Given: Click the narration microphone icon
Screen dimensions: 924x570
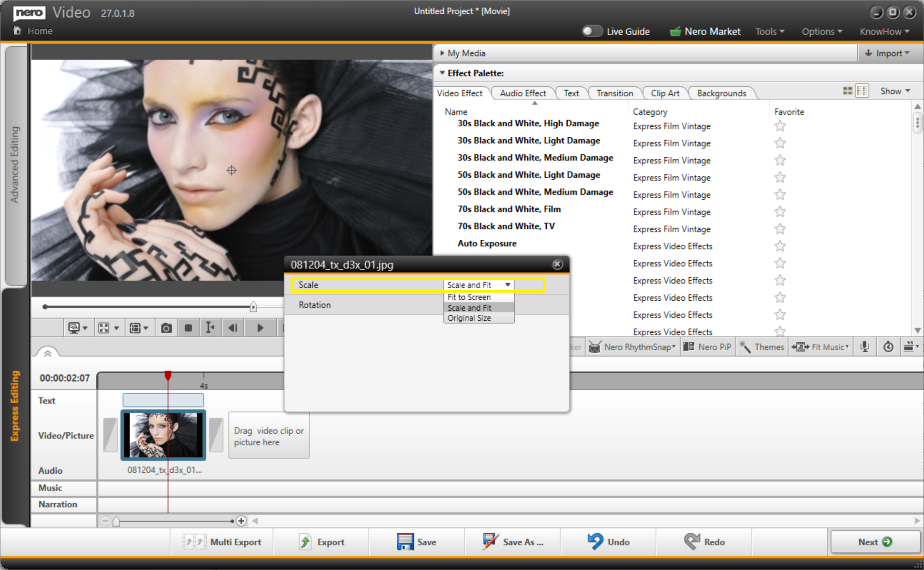Looking at the screenshot, I should tap(864, 347).
